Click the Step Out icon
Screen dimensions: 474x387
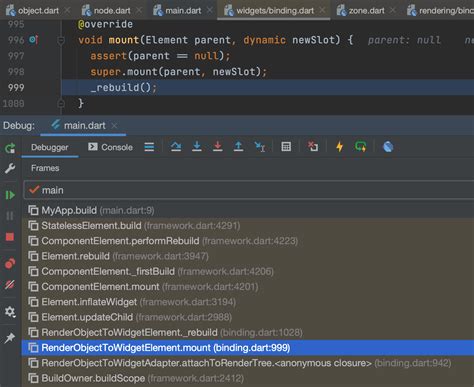tap(238, 147)
